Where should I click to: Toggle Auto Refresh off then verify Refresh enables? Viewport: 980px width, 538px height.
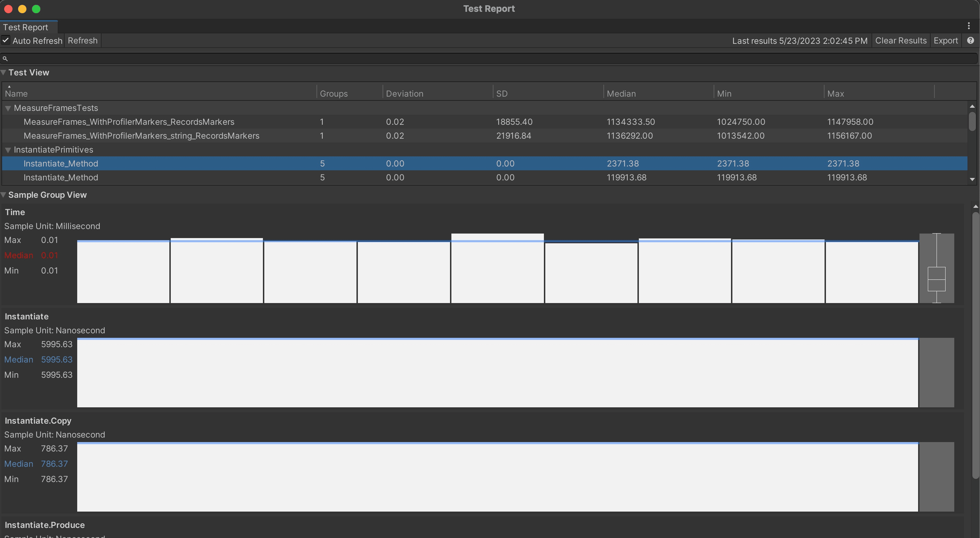point(5,40)
